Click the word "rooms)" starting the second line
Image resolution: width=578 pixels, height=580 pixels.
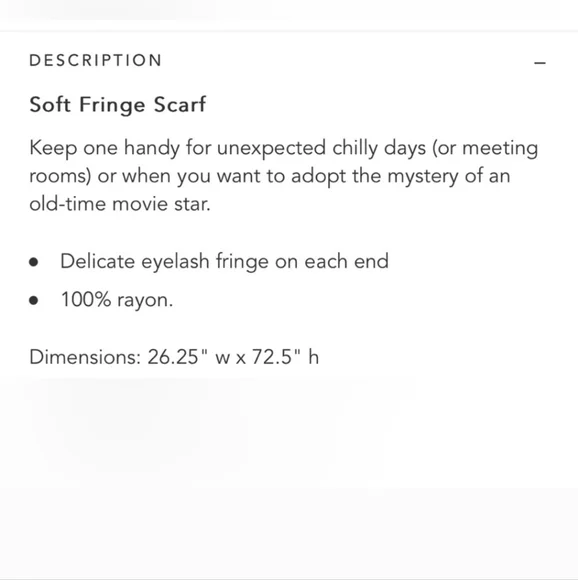point(60,176)
